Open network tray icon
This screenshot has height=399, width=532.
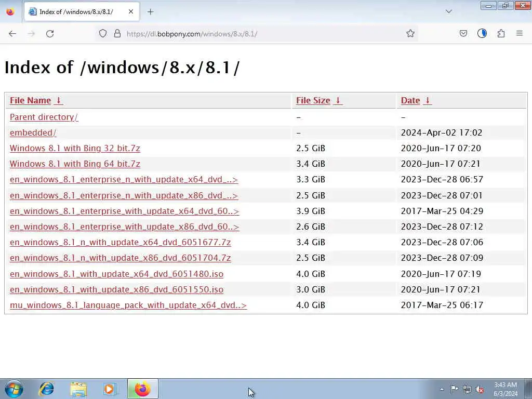(x=467, y=389)
